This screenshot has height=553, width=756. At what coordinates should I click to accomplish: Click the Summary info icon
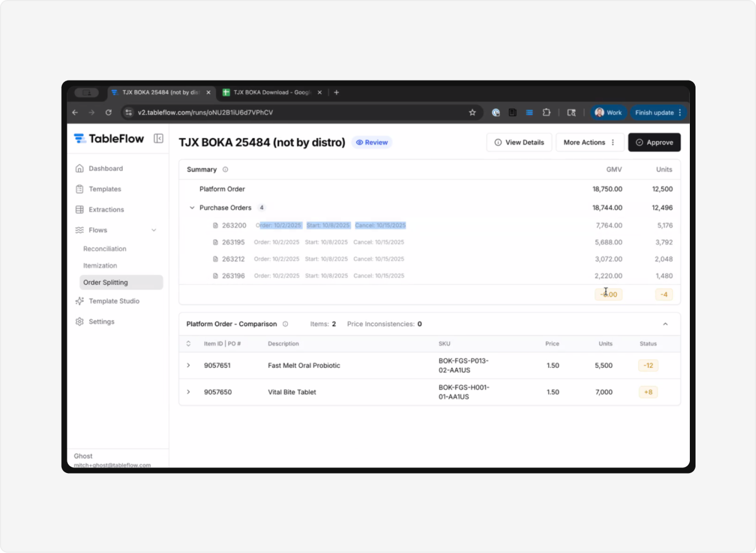[226, 169]
